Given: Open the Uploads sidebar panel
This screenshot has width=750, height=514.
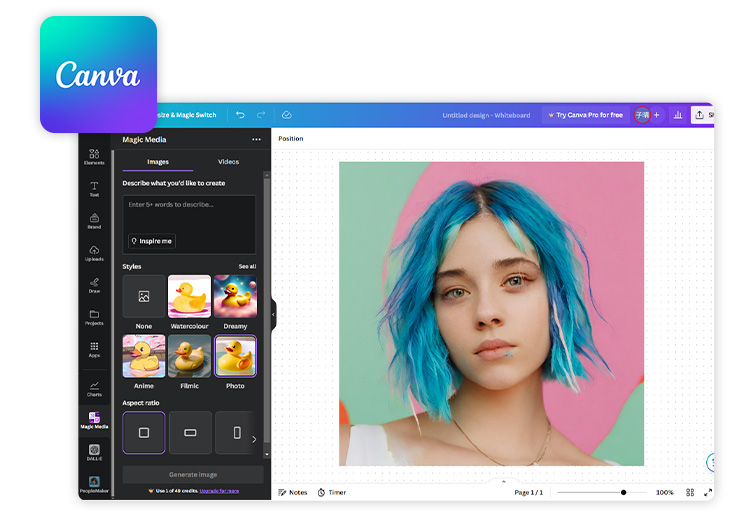Looking at the screenshot, I should 94,253.
